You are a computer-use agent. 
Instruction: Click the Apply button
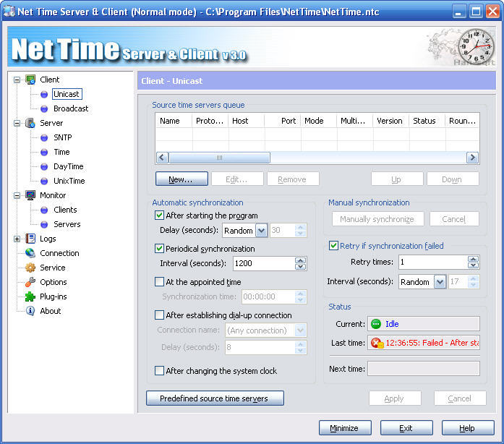coord(395,398)
